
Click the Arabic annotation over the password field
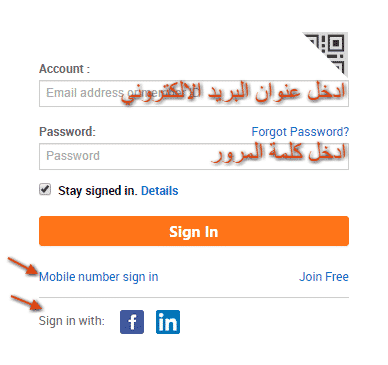pyautogui.click(x=279, y=153)
